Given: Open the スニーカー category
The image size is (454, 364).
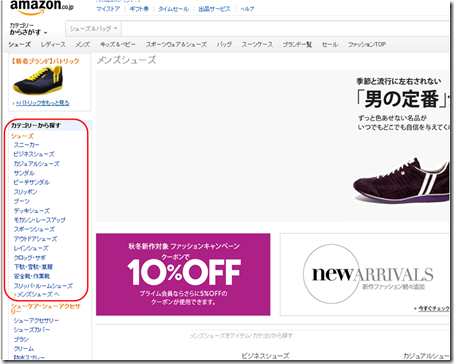Looking at the screenshot, I should coord(26,145).
